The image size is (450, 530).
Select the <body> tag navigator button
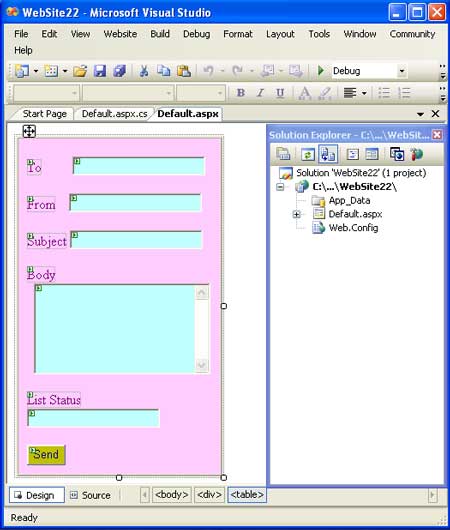pos(171,495)
